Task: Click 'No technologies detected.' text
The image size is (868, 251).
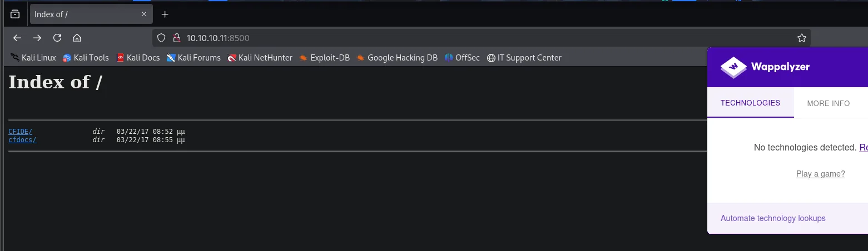Action: (x=805, y=147)
